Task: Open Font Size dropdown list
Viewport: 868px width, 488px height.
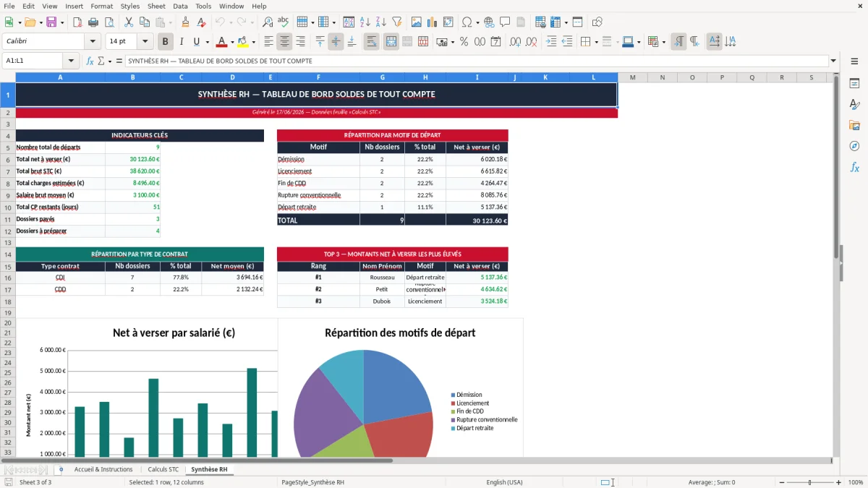Action: click(x=145, y=42)
